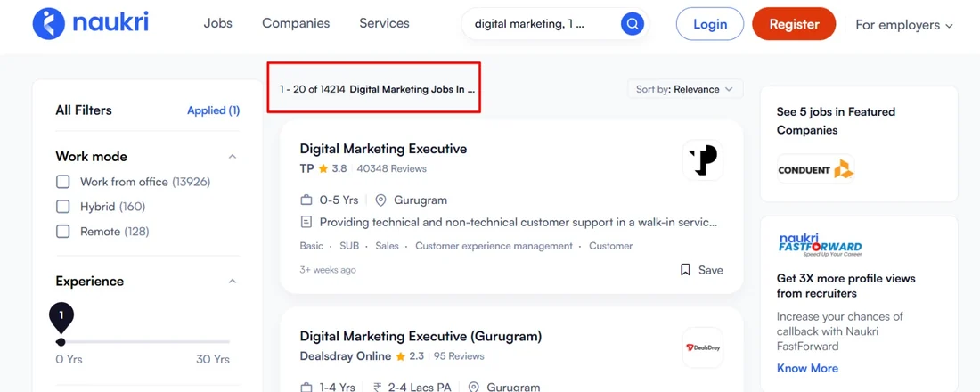Click the TP company logo
The image size is (980, 392).
pos(703,160)
